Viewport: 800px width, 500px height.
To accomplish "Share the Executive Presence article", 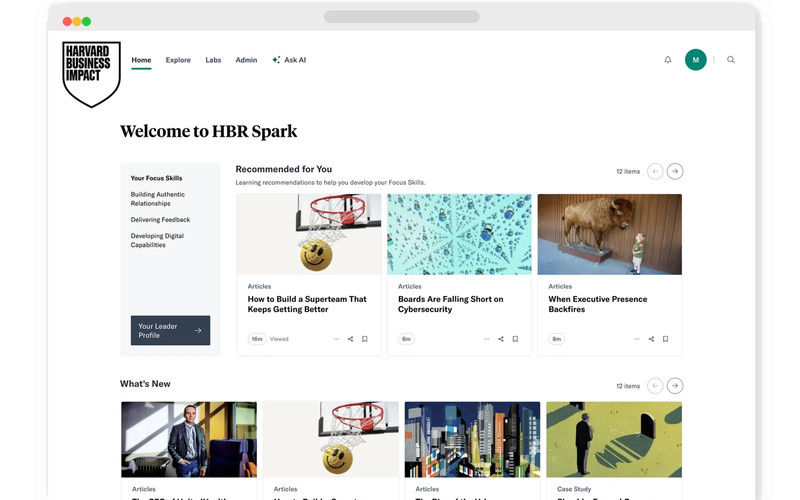I will click(652, 339).
